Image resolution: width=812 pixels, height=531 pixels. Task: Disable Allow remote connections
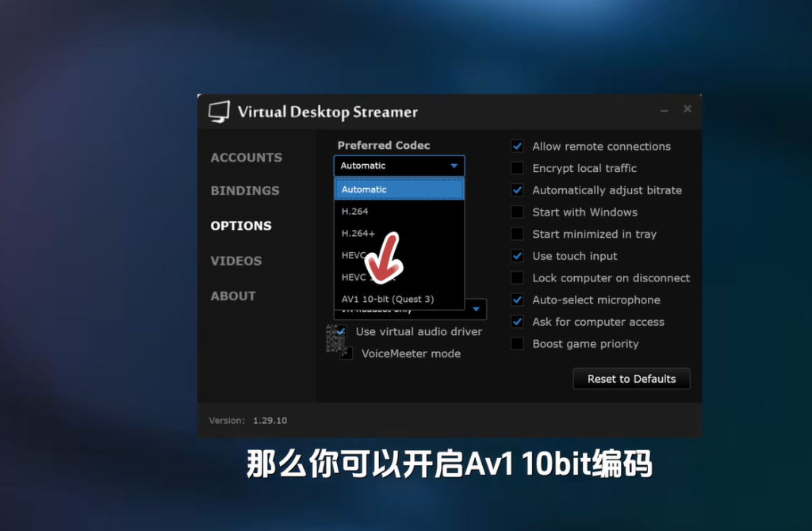coord(517,147)
